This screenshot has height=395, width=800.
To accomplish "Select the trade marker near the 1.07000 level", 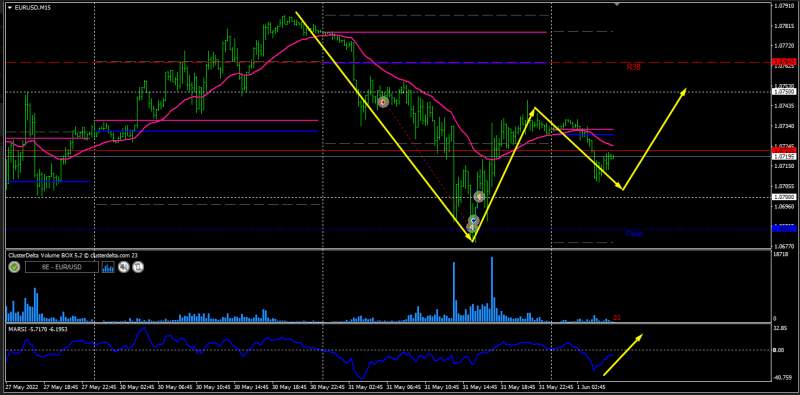I will [x=479, y=196].
